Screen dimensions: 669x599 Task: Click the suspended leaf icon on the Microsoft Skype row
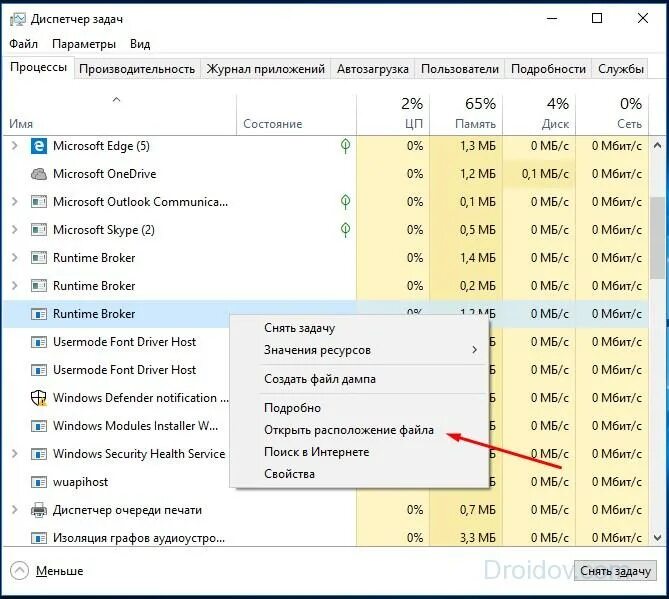(x=346, y=230)
